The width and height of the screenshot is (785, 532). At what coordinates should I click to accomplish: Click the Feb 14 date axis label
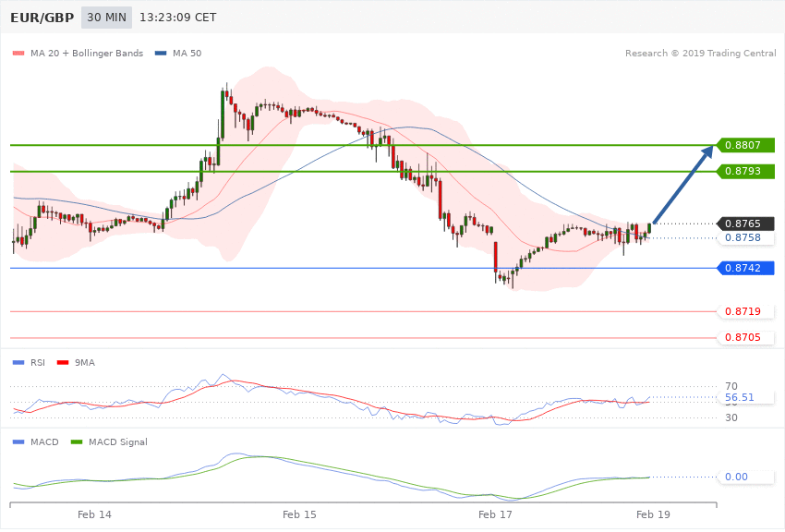tap(94, 514)
